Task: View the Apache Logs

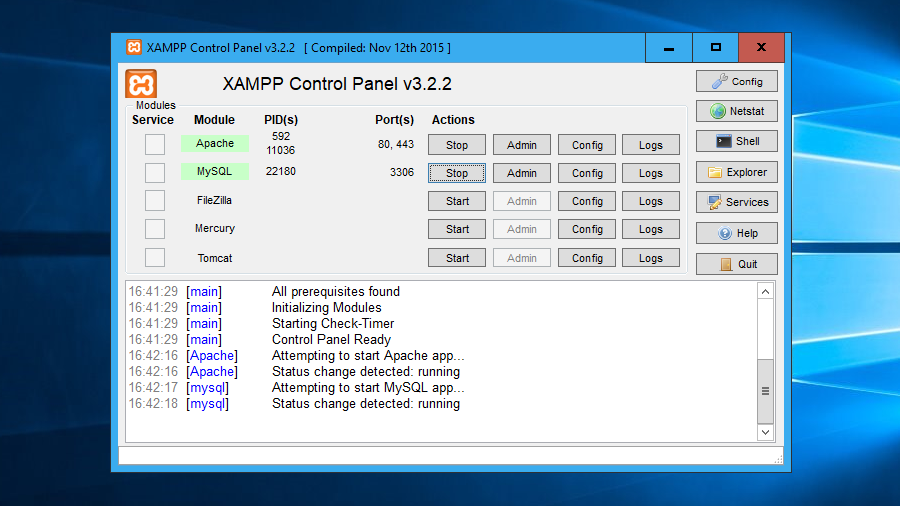Action: click(651, 145)
